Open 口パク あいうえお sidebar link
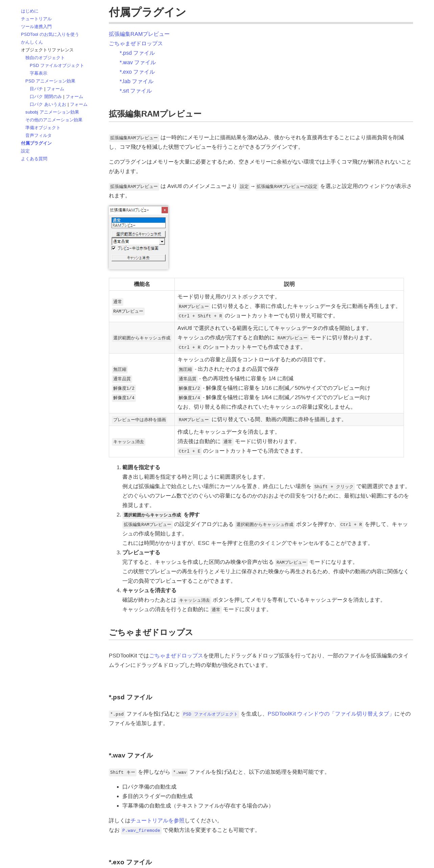This screenshot has width=434, height=868. pos(48,104)
